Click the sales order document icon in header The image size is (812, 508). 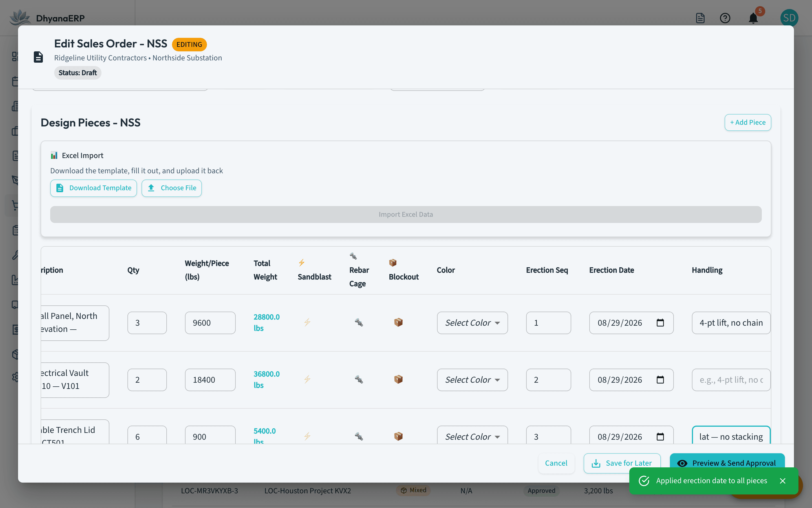click(38, 57)
